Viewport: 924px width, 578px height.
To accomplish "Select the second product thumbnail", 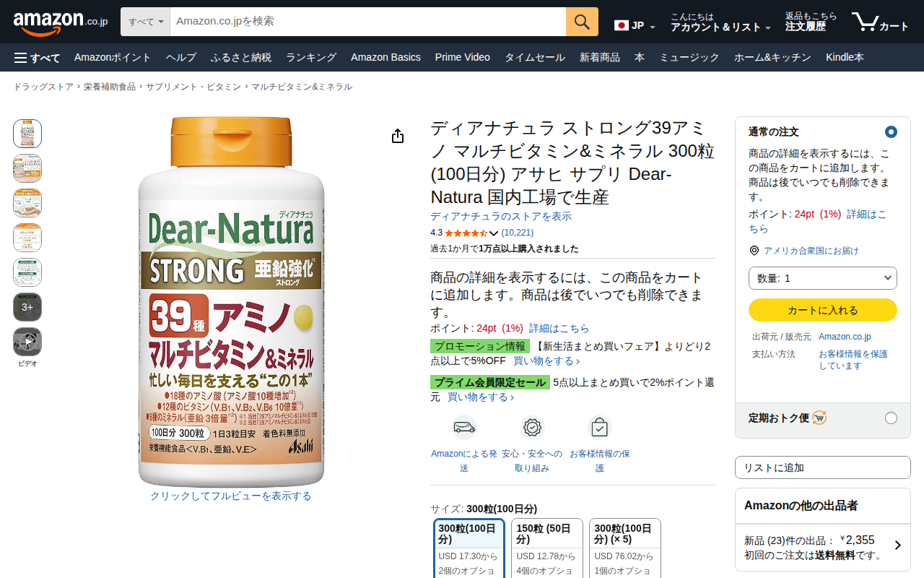I will 27,168.
